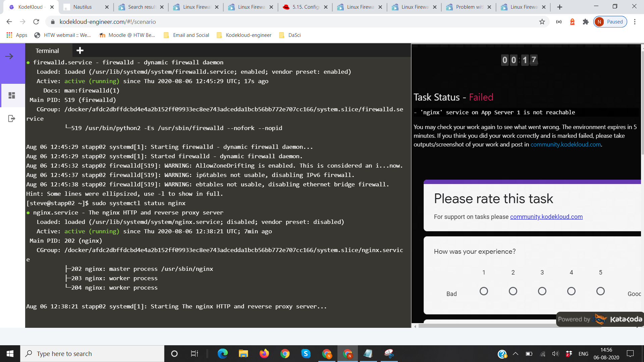644x362 pixels.
Task: Reload the page with refresh icon
Action: 36,22
